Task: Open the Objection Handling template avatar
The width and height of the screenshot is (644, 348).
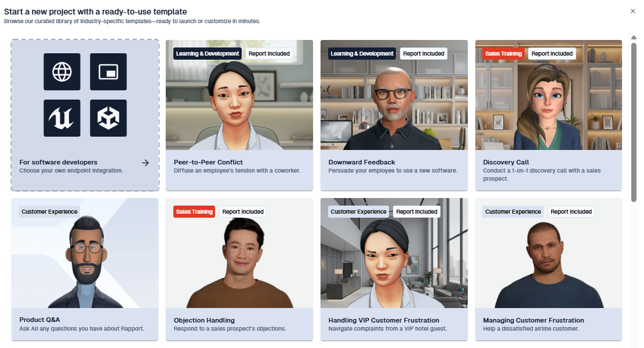Action: point(239,261)
